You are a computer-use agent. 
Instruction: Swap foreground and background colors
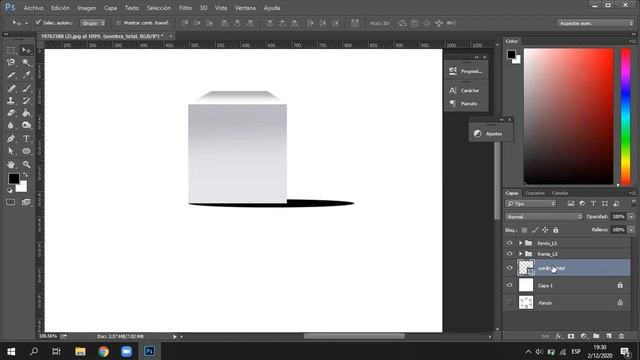point(25,175)
